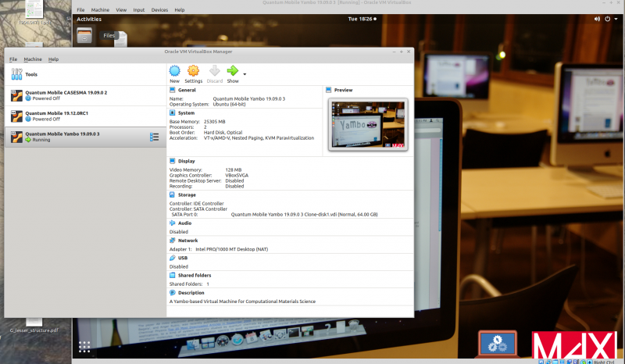Click the greyed Discard arrow icon

[214, 71]
